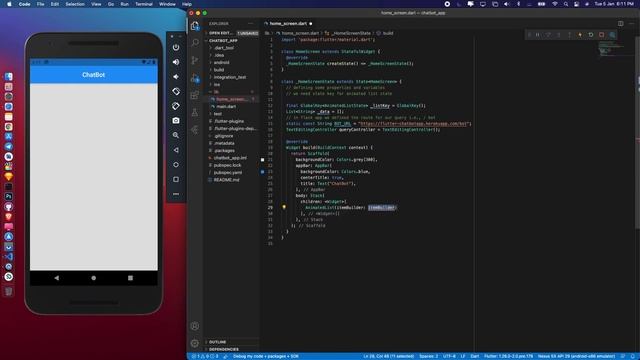Open the Selection menu
Viewport: 640px width, 360px height.
(75, 4)
